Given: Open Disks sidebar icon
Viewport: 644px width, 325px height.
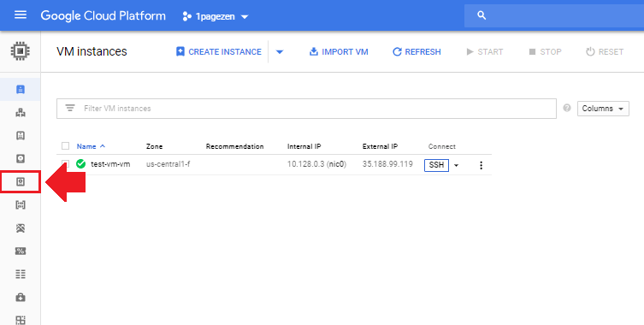Looking at the screenshot, I should click(x=21, y=158).
